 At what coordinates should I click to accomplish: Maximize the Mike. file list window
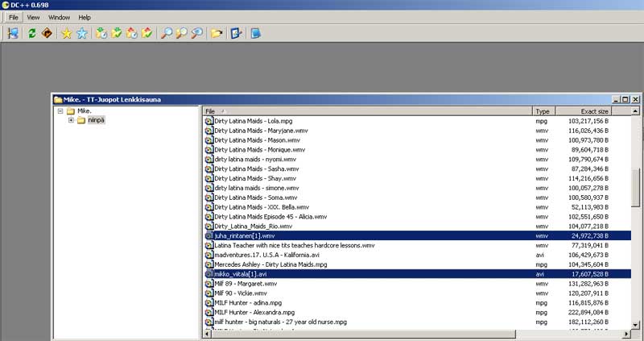pos(625,99)
